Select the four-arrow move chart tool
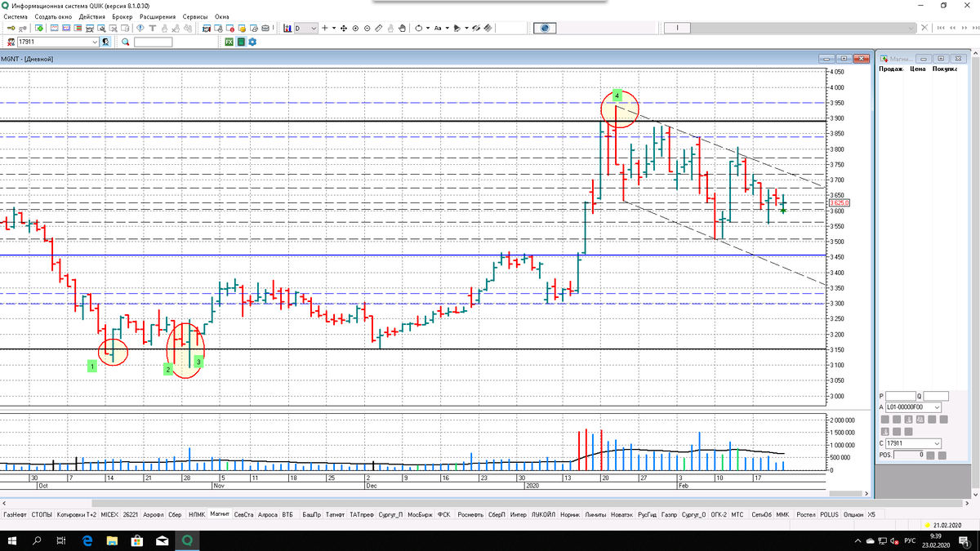980x551 pixels. pyautogui.click(x=343, y=28)
